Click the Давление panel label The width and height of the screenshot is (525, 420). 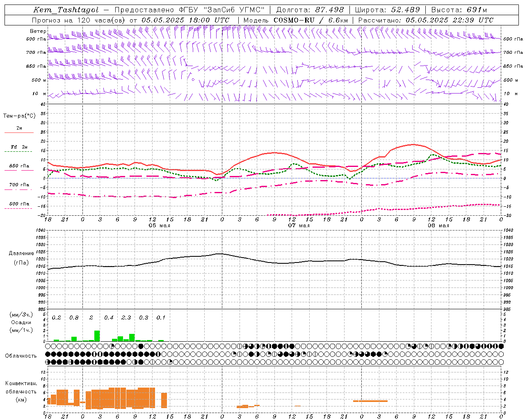click(21, 253)
